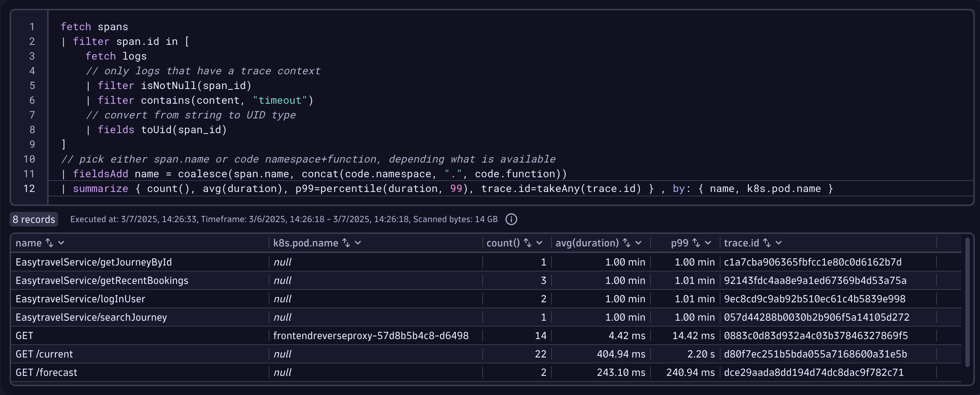Open the p99 column dropdown menu
This screenshot has width=980, height=395.
click(x=708, y=243)
